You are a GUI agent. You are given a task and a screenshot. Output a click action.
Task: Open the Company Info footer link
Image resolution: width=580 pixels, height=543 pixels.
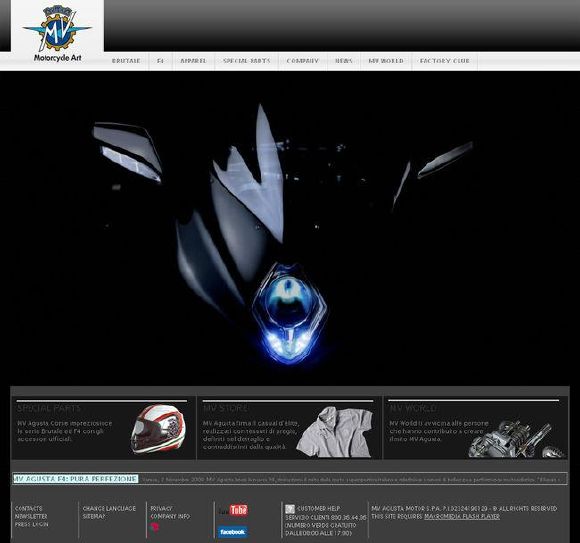[170, 516]
